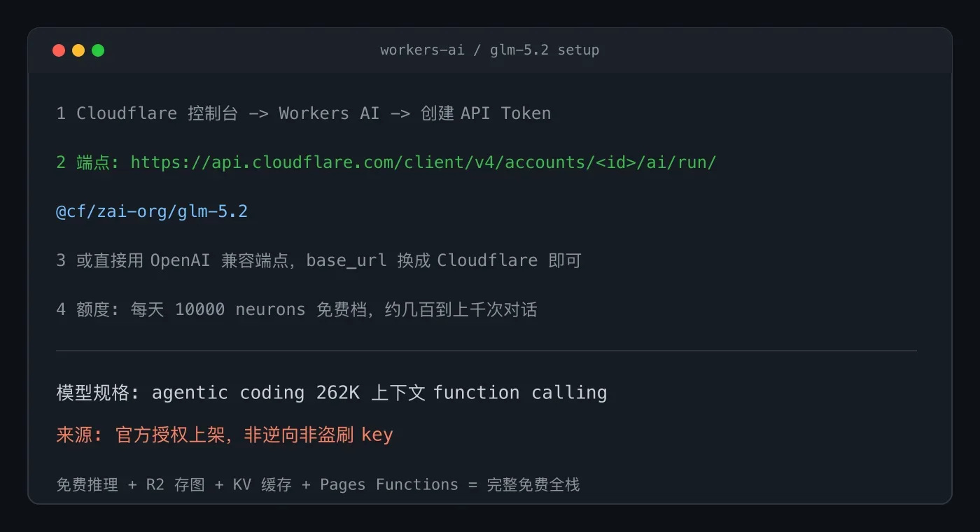The image size is (980, 532).
Task: Click the orange "来源" line
Action: point(225,435)
